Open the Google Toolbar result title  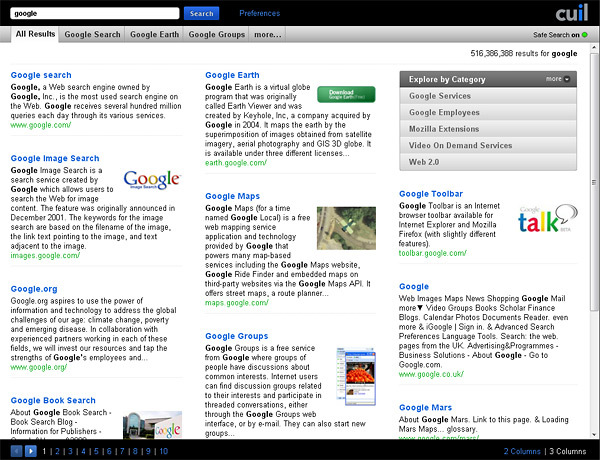pyautogui.click(x=431, y=194)
